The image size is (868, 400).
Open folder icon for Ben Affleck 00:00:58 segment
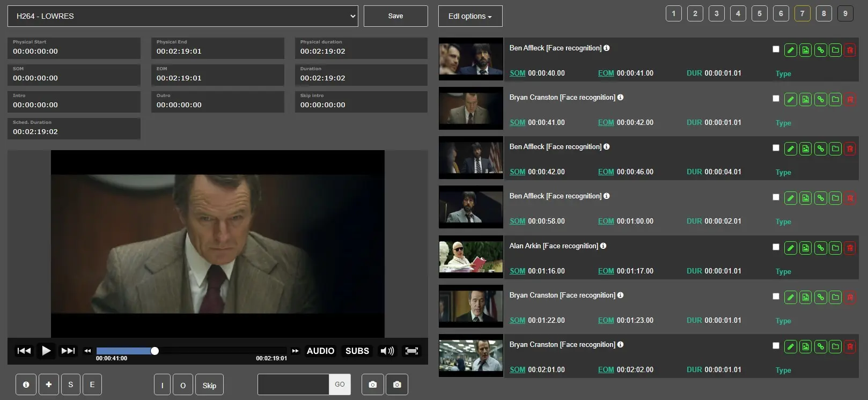835,198
